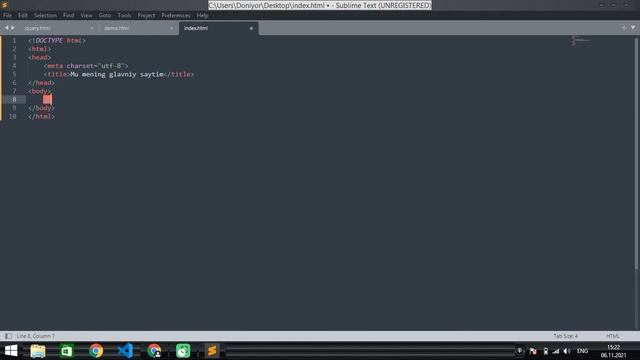The width and height of the screenshot is (640, 360).
Task: Open the Edit menu
Action: (x=22, y=16)
